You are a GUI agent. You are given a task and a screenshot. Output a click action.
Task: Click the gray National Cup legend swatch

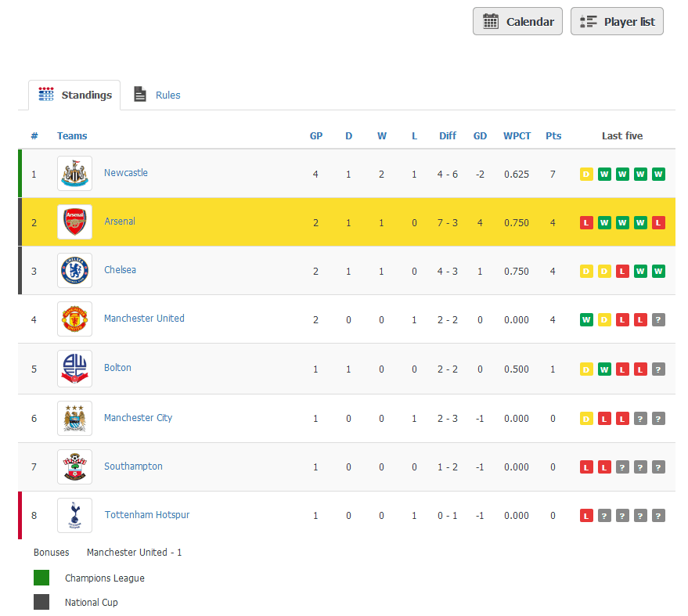click(x=41, y=602)
